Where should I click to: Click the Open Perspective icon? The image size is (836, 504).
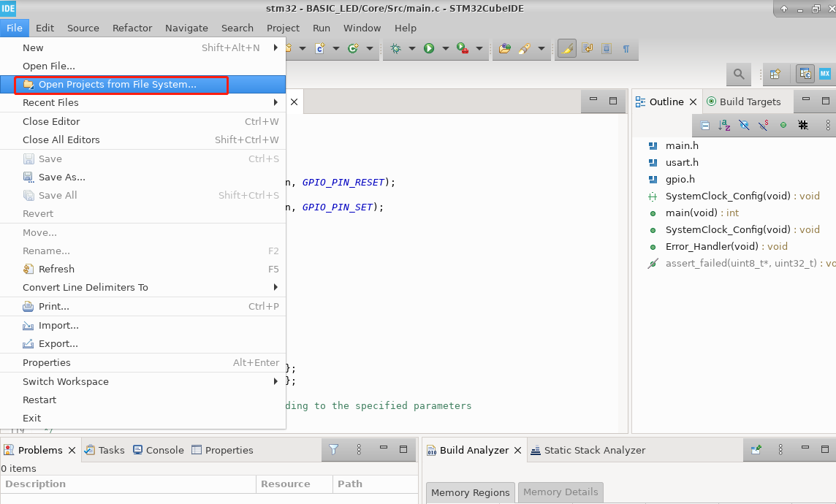[775, 74]
